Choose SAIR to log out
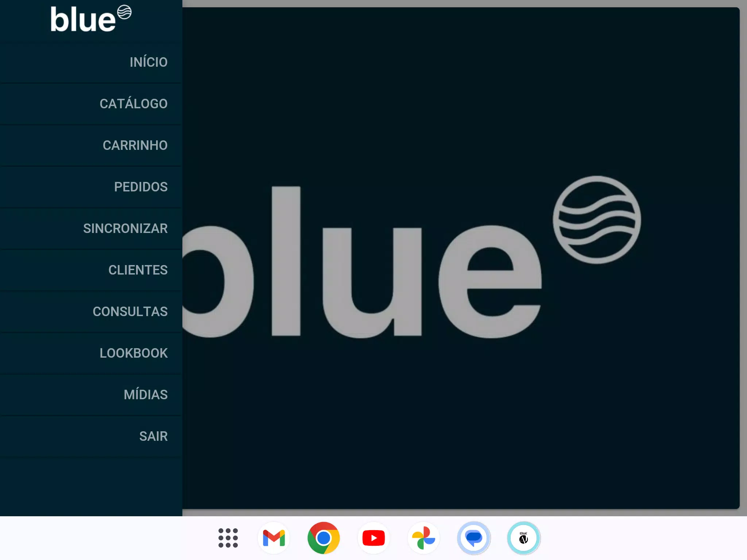The image size is (747, 560). (x=91, y=436)
